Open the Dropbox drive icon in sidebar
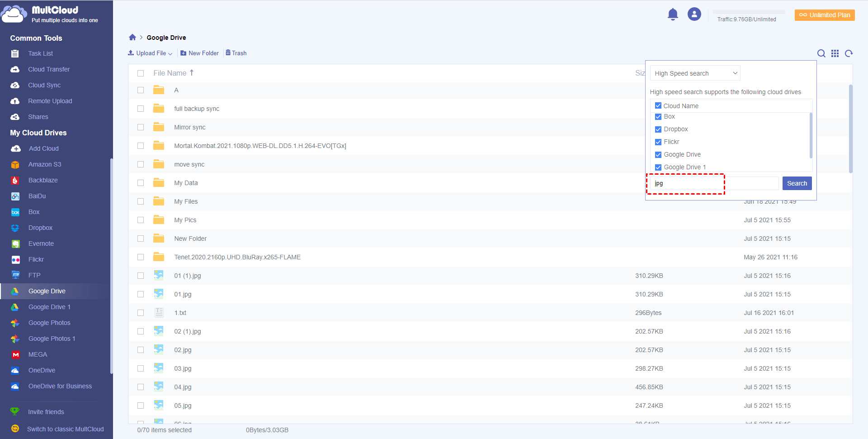The image size is (868, 439). tap(15, 228)
